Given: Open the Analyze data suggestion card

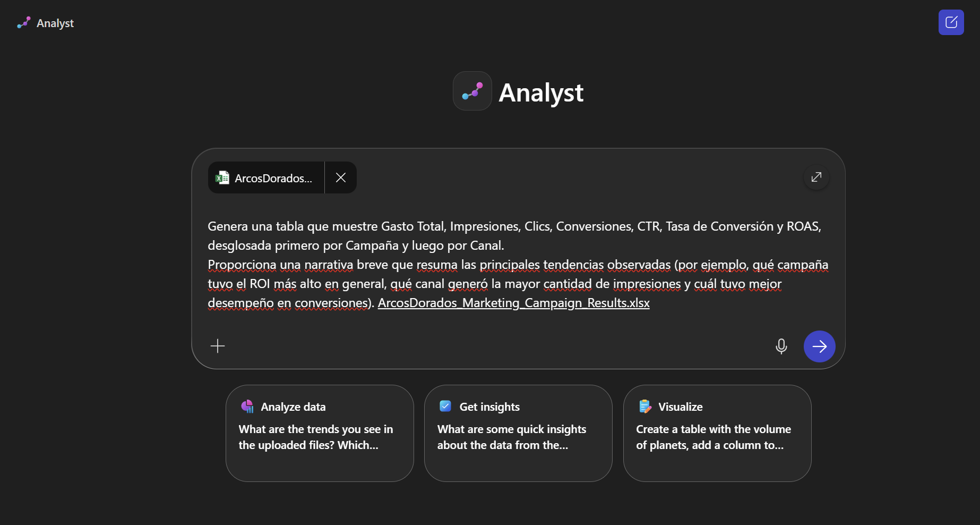Looking at the screenshot, I should pyautogui.click(x=319, y=434).
